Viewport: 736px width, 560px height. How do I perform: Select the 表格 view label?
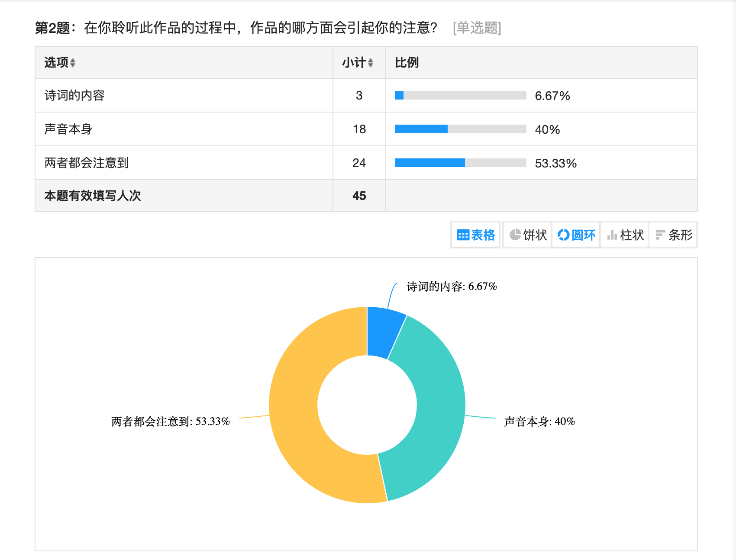pyautogui.click(x=483, y=235)
